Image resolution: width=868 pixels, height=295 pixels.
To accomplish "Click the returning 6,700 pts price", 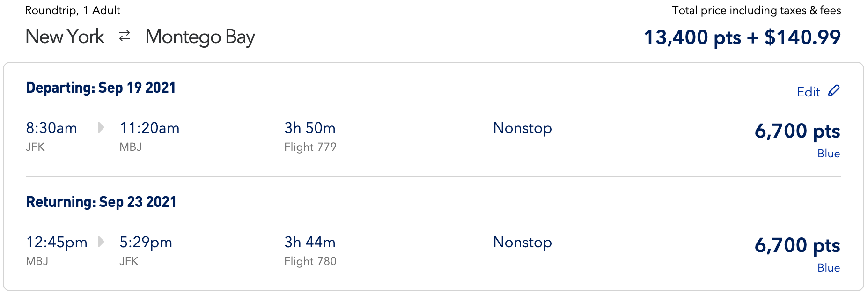I will pos(797,245).
